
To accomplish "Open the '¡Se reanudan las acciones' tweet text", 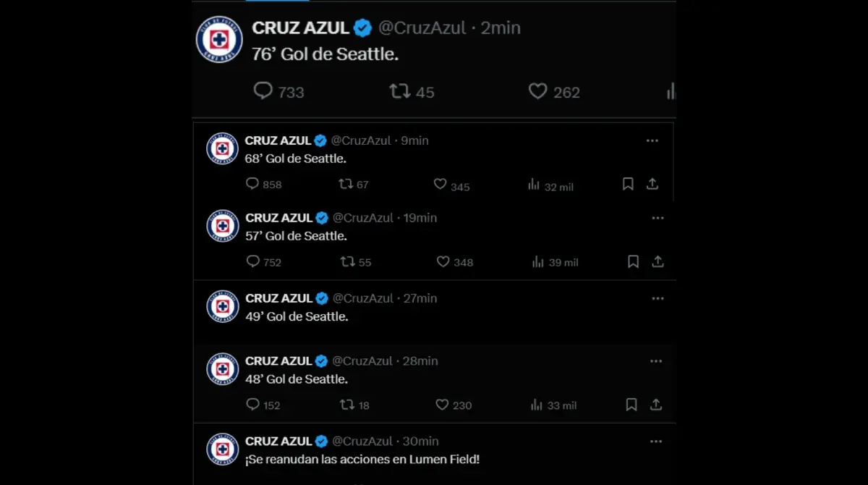I will coord(362,459).
